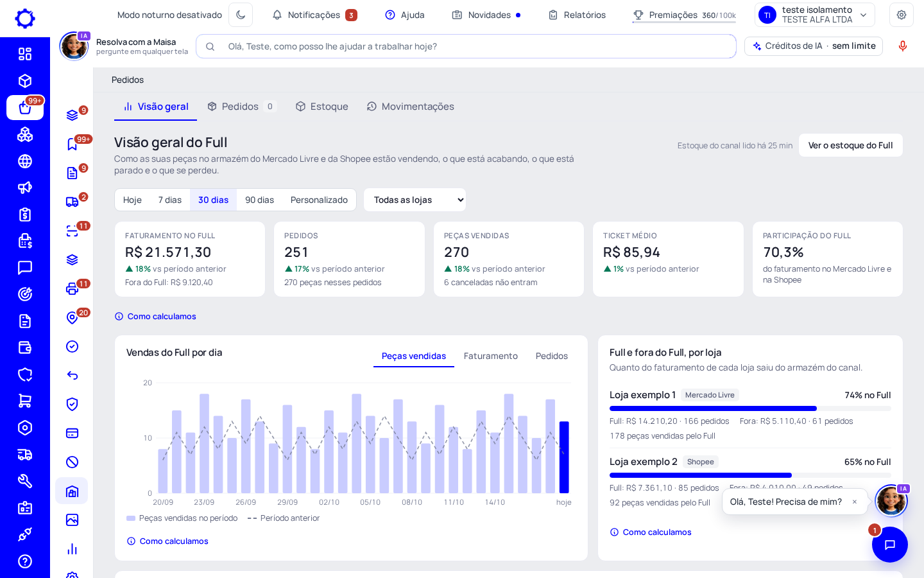Click the globe icon in blue sidebar

tap(25, 161)
